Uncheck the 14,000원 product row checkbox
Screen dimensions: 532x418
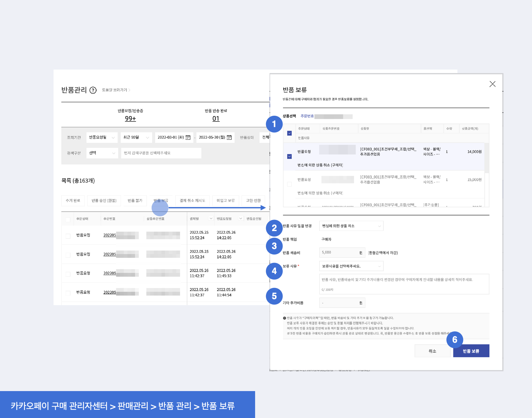click(289, 156)
